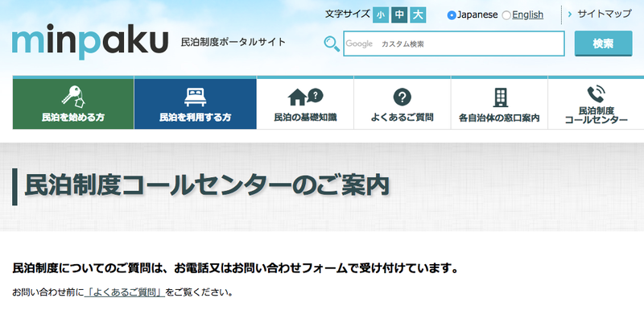
Task: Click the question mark icon for よくあるご質問
Action: pos(402,97)
